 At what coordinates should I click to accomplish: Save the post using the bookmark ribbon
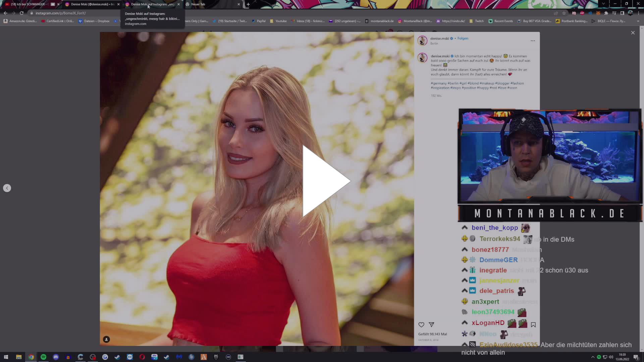coord(533,324)
